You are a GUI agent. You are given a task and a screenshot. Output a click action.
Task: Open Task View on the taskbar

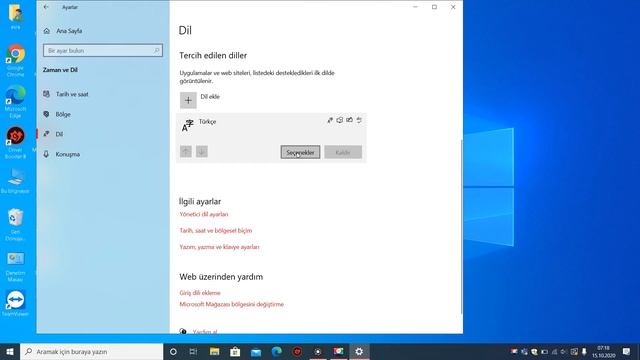point(193,351)
